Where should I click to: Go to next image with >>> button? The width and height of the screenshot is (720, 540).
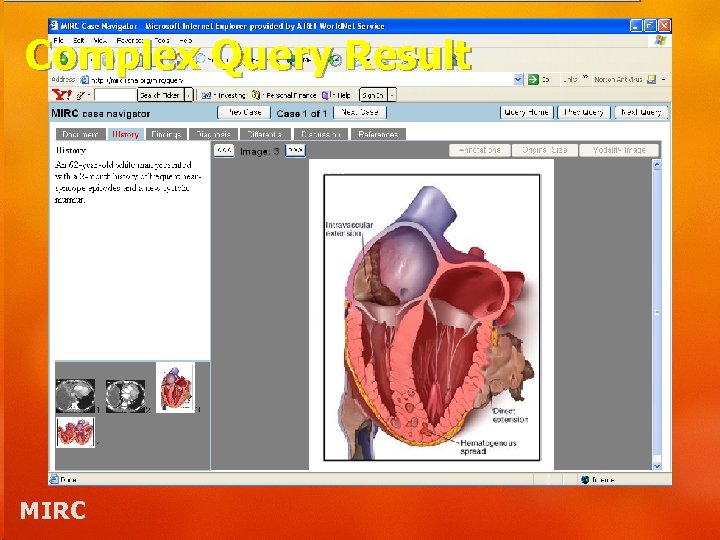click(x=295, y=151)
